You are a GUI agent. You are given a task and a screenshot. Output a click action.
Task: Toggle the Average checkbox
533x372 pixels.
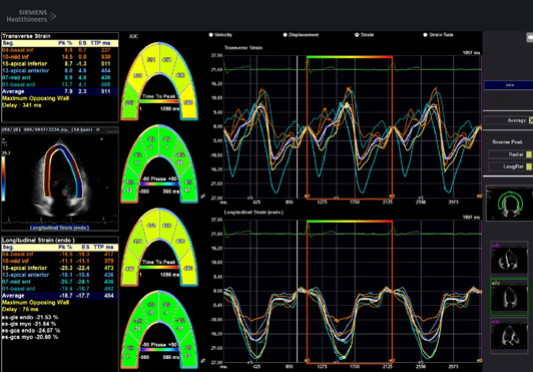(531, 120)
